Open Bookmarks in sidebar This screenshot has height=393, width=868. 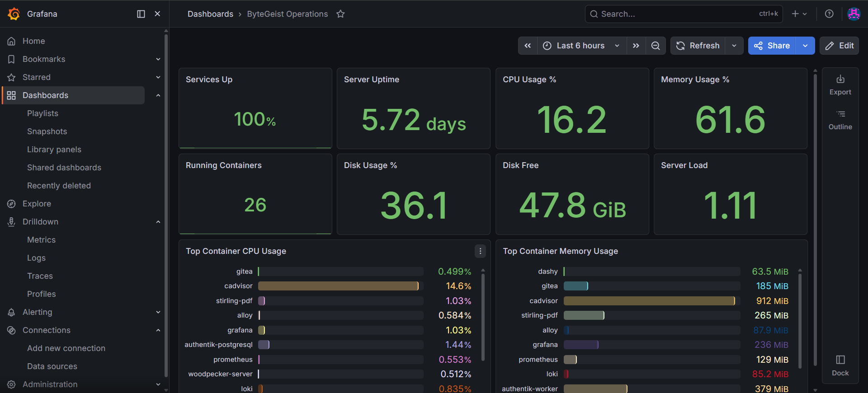point(44,59)
